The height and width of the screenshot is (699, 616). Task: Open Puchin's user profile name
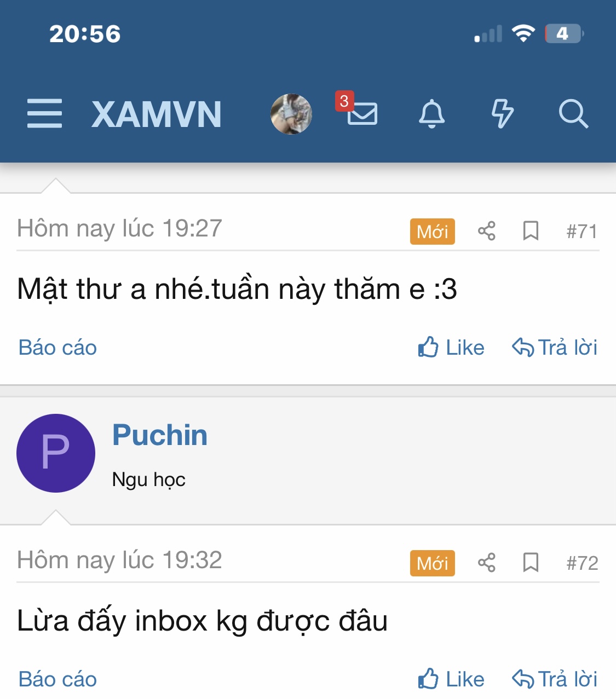tap(160, 435)
